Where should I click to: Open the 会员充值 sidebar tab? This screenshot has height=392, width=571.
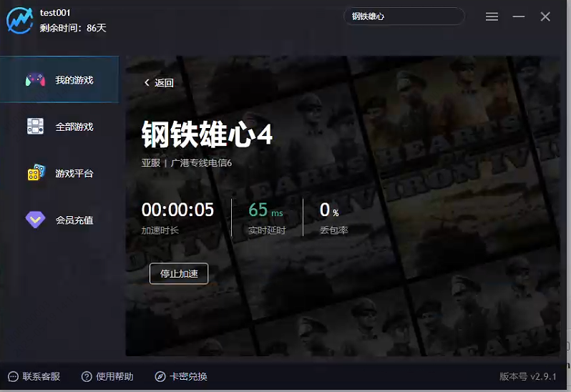point(59,220)
